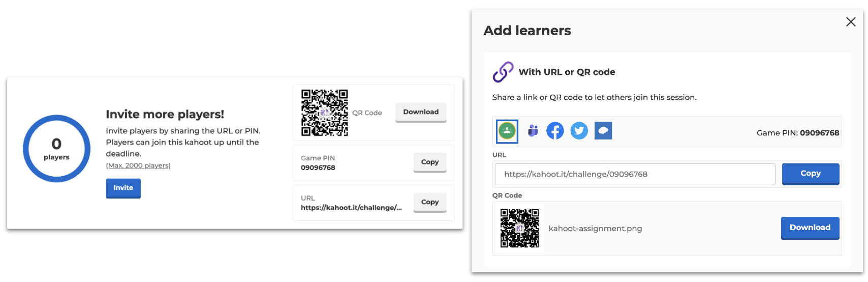This screenshot has width=868, height=282.
Task: Select the truncated challenge URL text
Action: 351,208
